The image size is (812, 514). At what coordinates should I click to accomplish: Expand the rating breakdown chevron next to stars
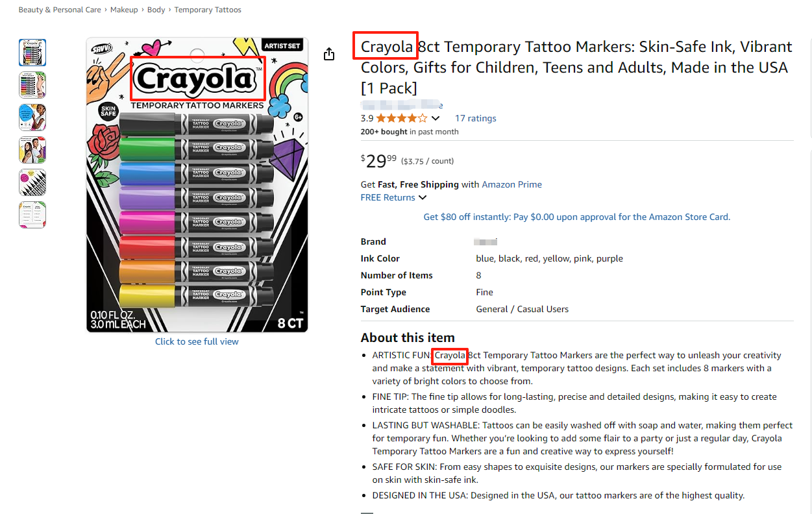pos(436,118)
